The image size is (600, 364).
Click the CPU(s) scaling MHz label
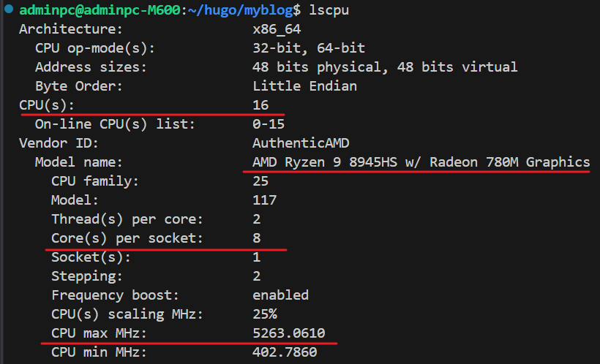pyautogui.click(x=127, y=314)
